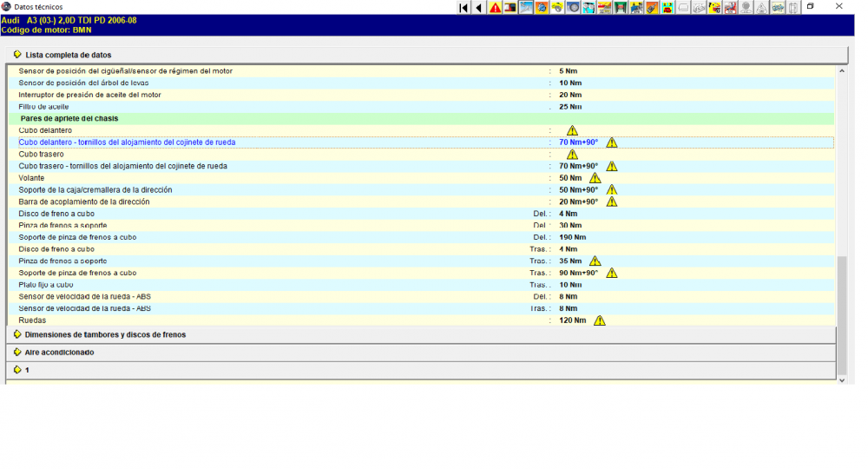Show warning for Soporte de la caja/cremallera
This screenshot has height=469, width=868.
611,190
